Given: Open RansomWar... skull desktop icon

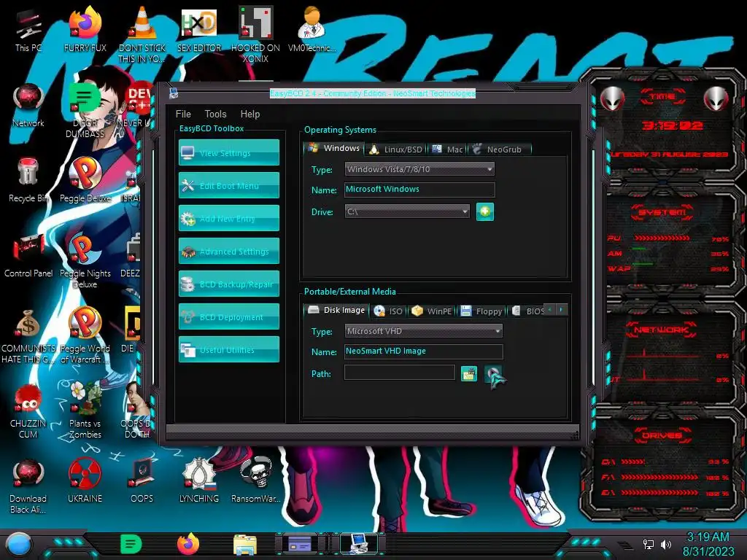Looking at the screenshot, I should [256, 480].
